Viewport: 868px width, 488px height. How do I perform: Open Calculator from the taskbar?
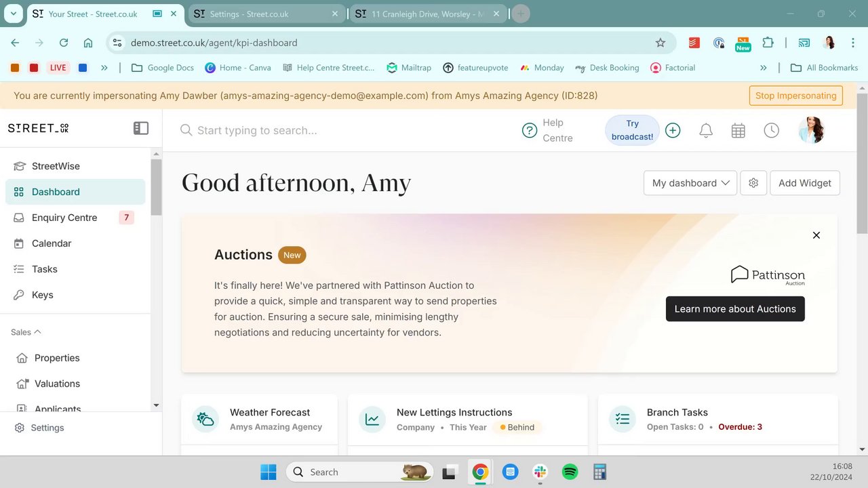pyautogui.click(x=599, y=472)
